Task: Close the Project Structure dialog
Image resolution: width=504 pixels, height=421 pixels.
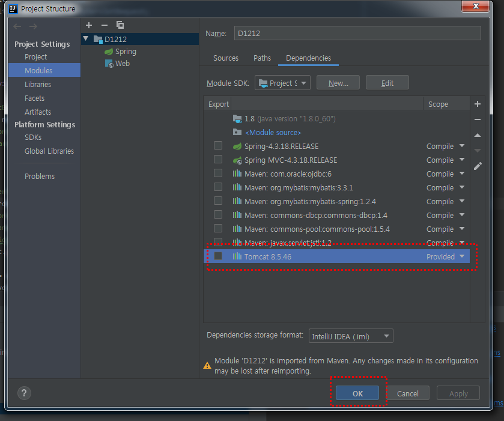Action: pyautogui.click(x=476, y=7)
